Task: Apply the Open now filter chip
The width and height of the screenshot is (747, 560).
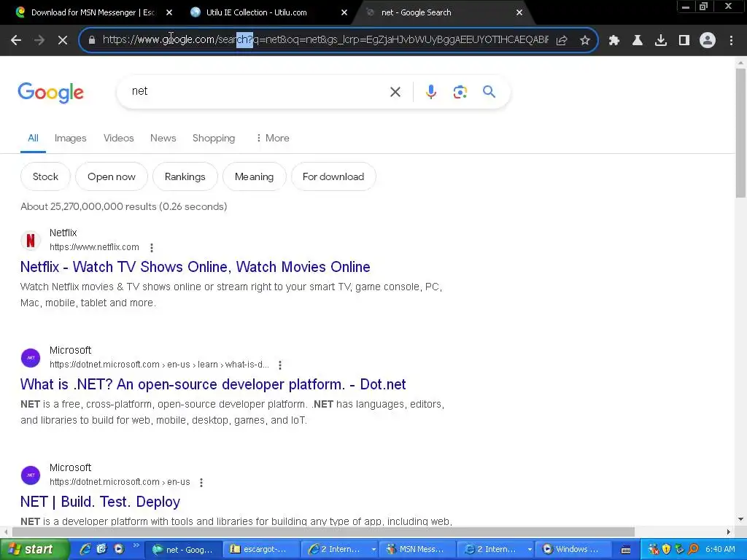Action: (x=112, y=176)
